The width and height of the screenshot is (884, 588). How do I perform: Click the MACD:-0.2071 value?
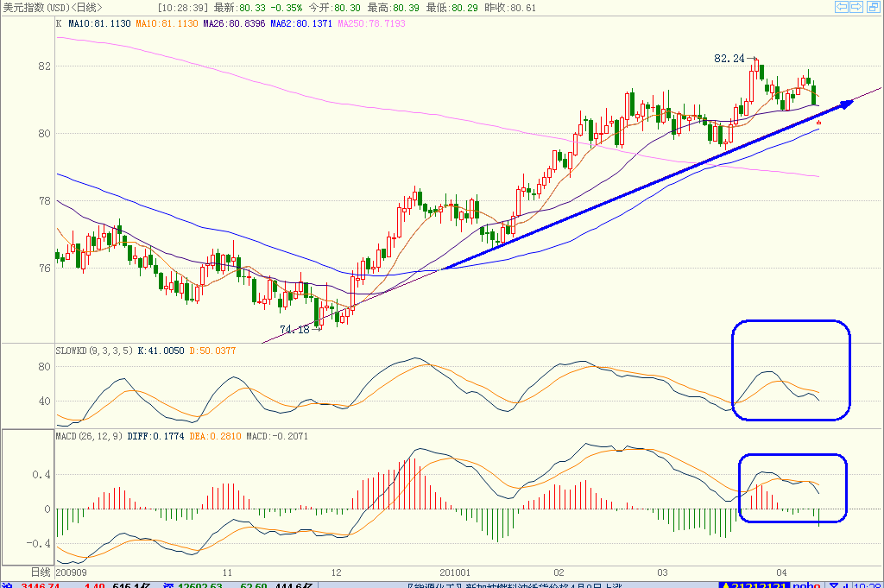[277, 436]
